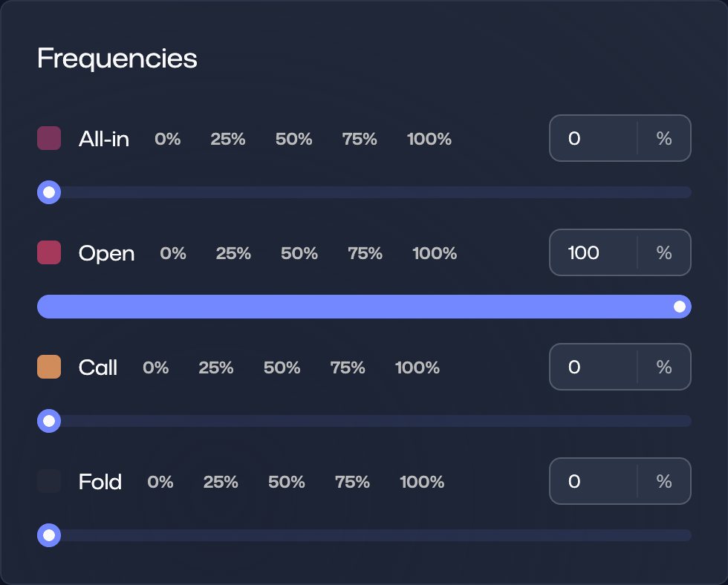Image resolution: width=728 pixels, height=585 pixels.
Task: Set All-in frequency to 25%
Action: click(227, 139)
